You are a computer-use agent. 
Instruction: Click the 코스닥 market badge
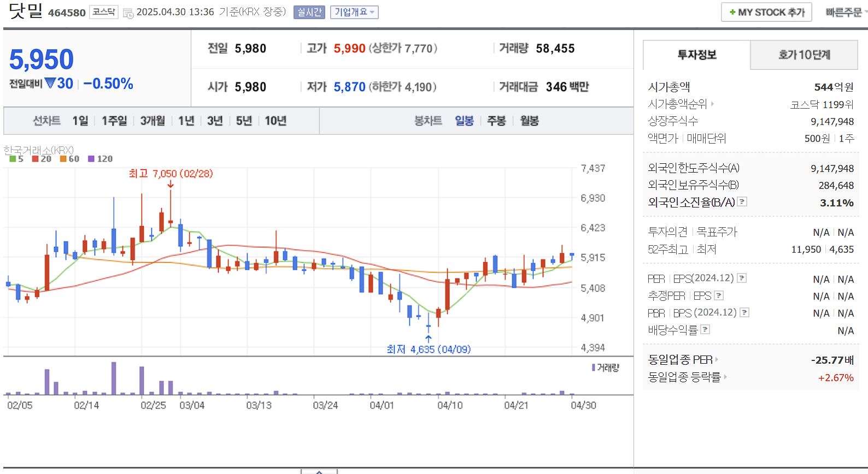(x=103, y=12)
